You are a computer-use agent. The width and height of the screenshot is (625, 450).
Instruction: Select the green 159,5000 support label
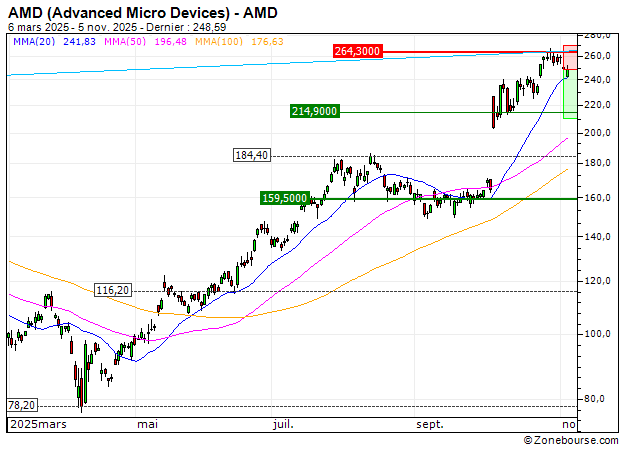tap(284, 198)
